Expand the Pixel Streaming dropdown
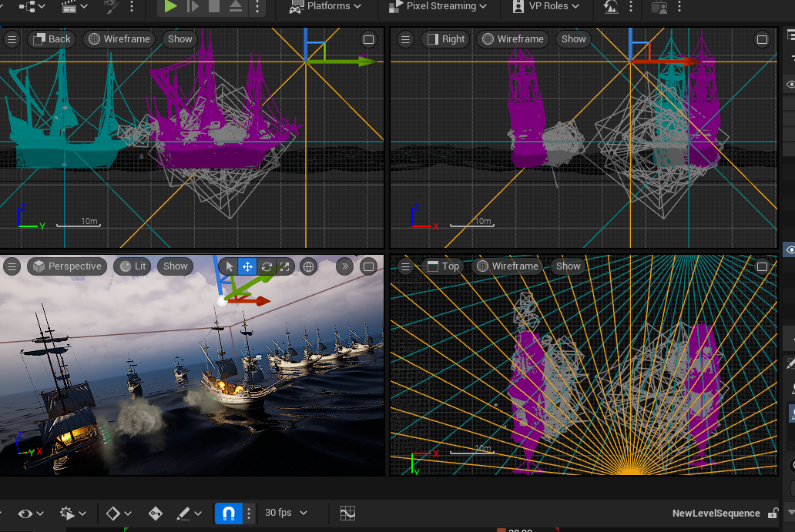The height and width of the screenshot is (532, 795). (x=438, y=6)
